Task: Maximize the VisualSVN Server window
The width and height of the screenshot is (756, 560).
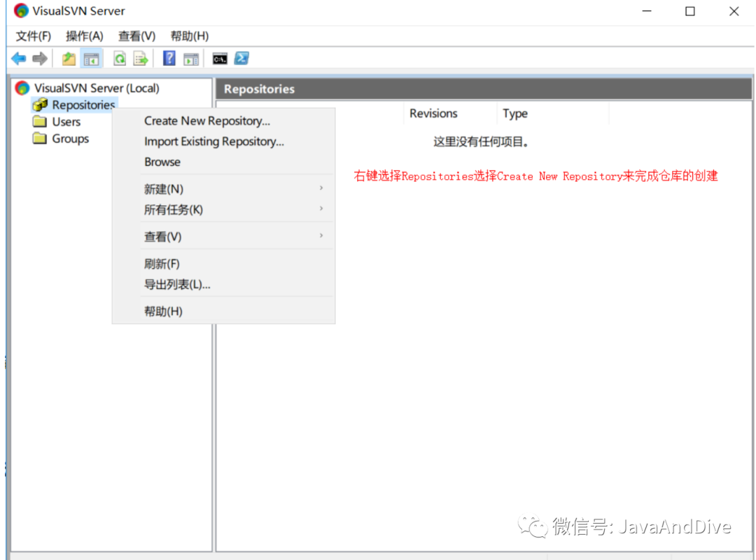Action: [690, 11]
